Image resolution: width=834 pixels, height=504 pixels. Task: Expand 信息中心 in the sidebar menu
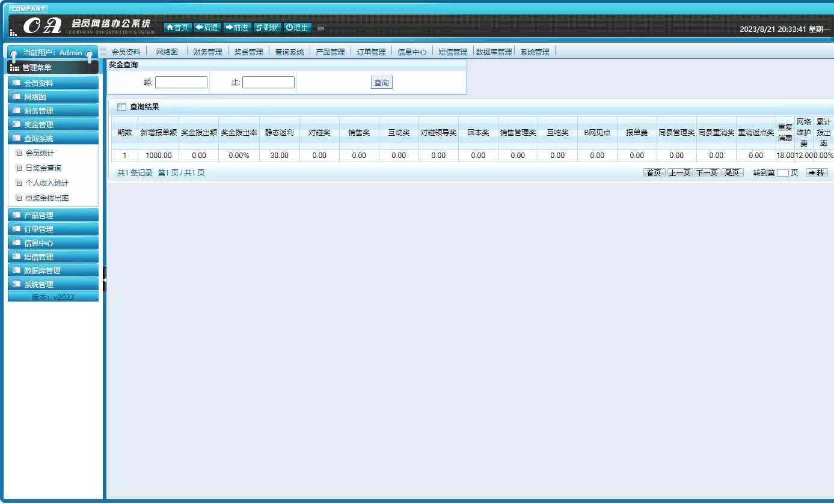pos(53,243)
